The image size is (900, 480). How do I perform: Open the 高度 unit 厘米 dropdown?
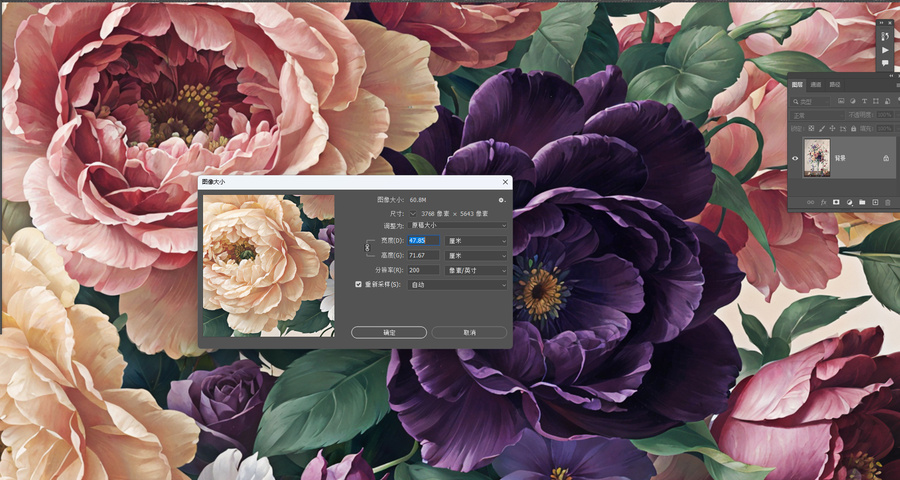point(476,255)
